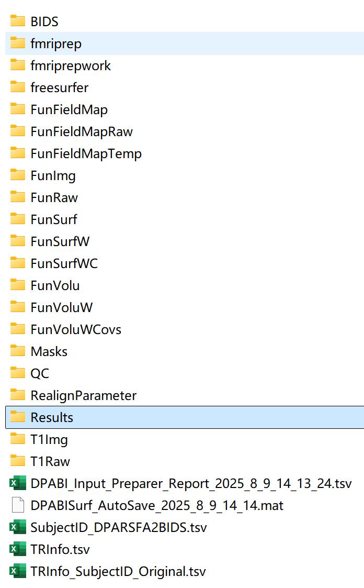Select the FunSurfW folder icon
This screenshot has height=588, width=364.
pos(18,241)
